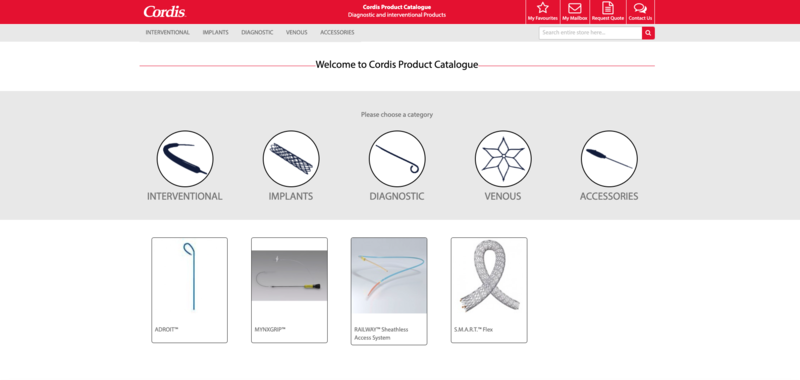Screen dimensions: 800x380
Task: Click the large ACCESSORIES category label
Action: pyautogui.click(x=609, y=196)
